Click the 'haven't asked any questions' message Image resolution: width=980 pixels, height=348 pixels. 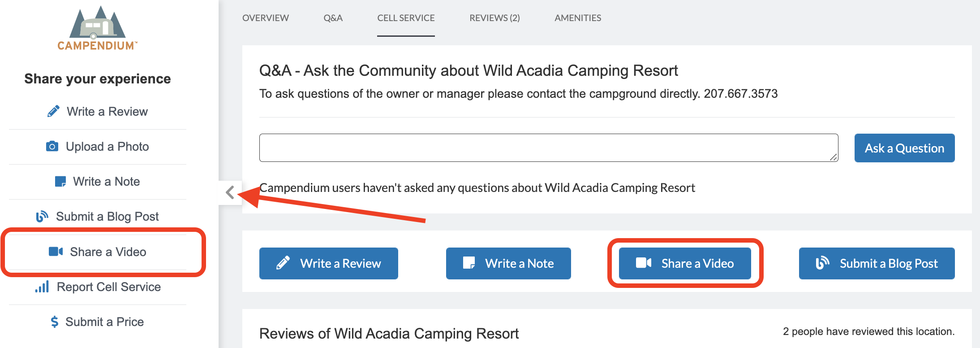(477, 187)
